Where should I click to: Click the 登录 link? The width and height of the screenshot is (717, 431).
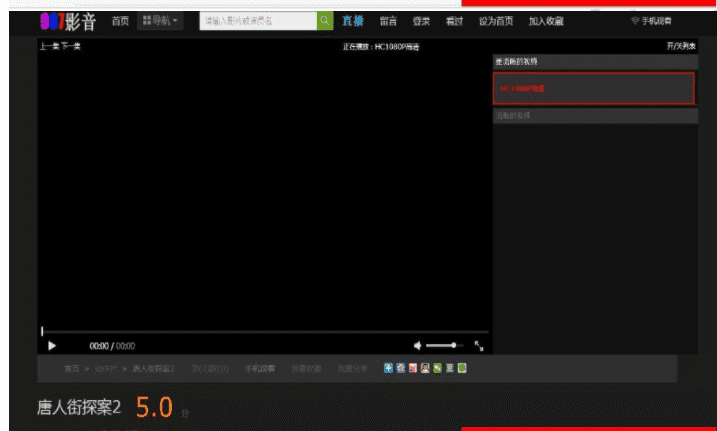click(x=421, y=21)
